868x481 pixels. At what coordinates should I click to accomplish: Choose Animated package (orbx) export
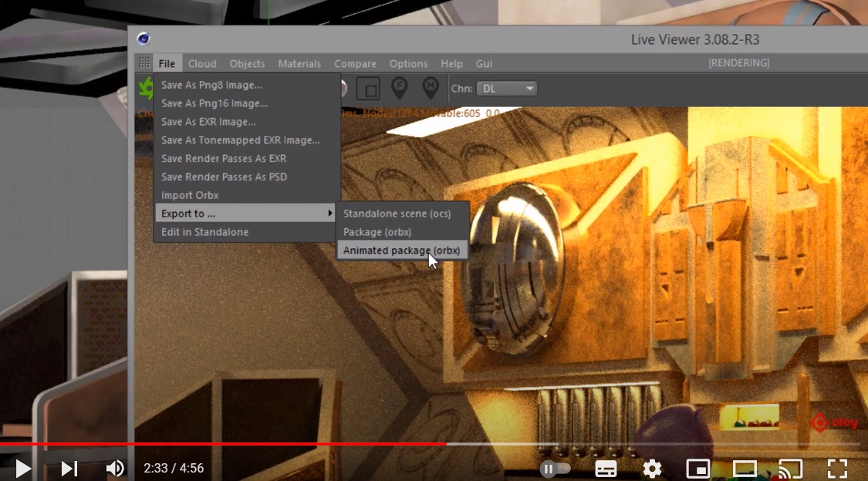pos(403,250)
